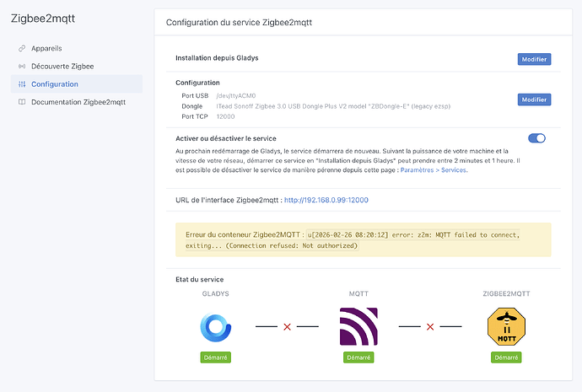Click the Gladys logo in service status

click(216, 326)
